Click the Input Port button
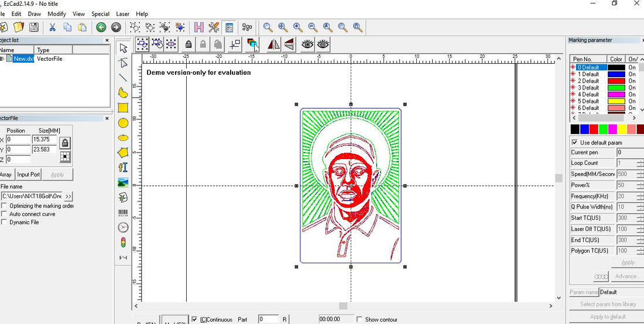This screenshot has height=324, width=644. point(28,174)
